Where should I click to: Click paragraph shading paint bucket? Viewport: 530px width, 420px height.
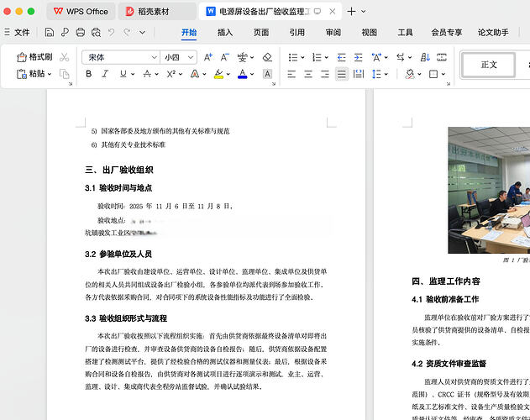click(x=410, y=74)
